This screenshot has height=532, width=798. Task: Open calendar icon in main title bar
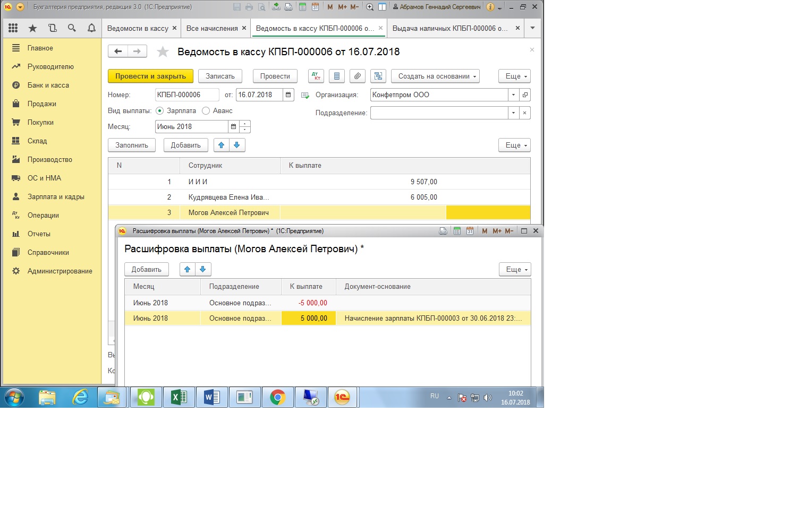[315, 7]
